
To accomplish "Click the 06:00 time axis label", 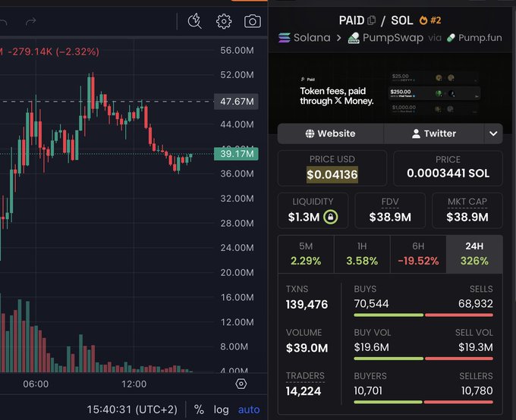I will tap(36, 384).
